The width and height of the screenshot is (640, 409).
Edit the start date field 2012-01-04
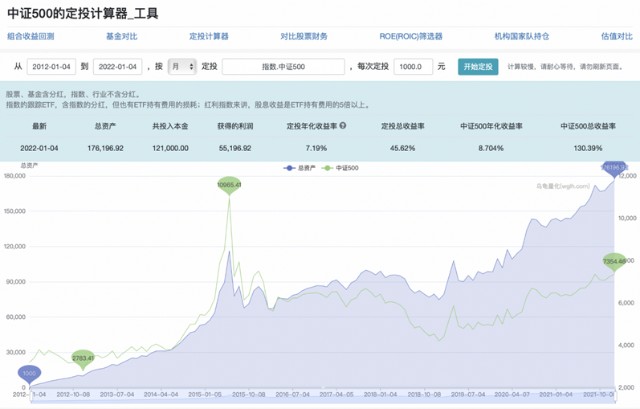(x=51, y=67)
